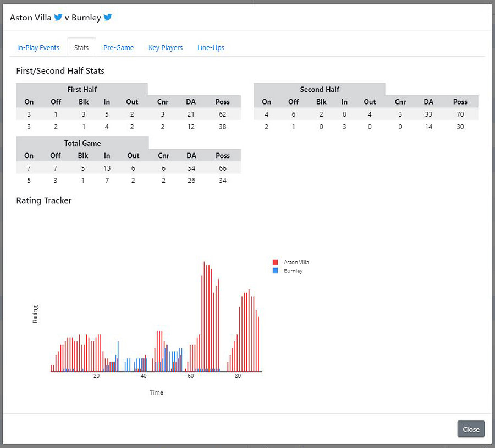Expand the Second Half stats section
Viewport: 495px width, 448px height.
(x=320, y=89)
